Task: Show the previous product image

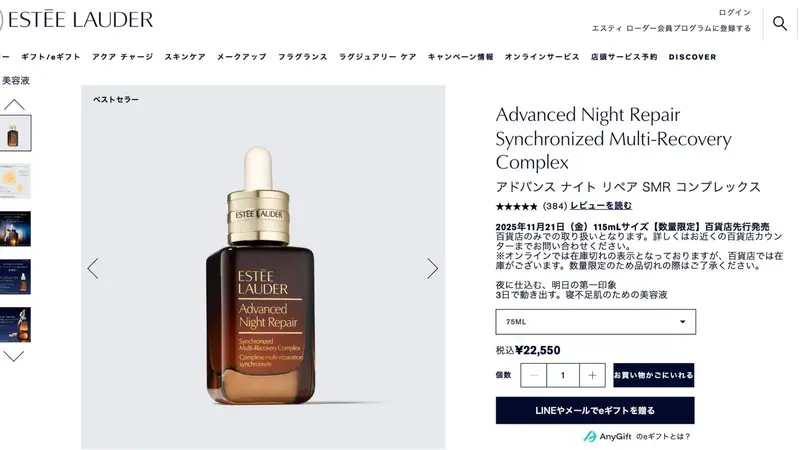Action: click(93, 268)
